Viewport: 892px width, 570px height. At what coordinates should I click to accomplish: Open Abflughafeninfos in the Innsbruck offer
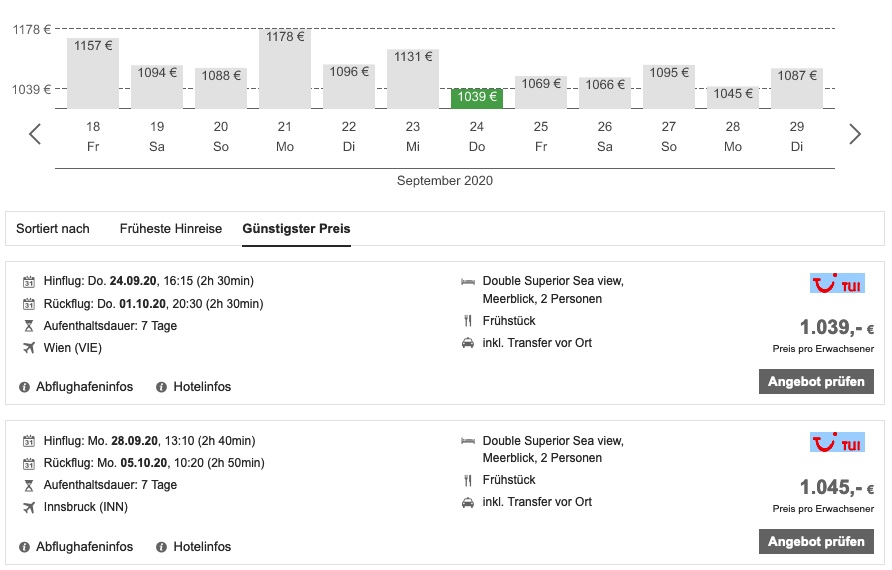click(x=84, y=547)
